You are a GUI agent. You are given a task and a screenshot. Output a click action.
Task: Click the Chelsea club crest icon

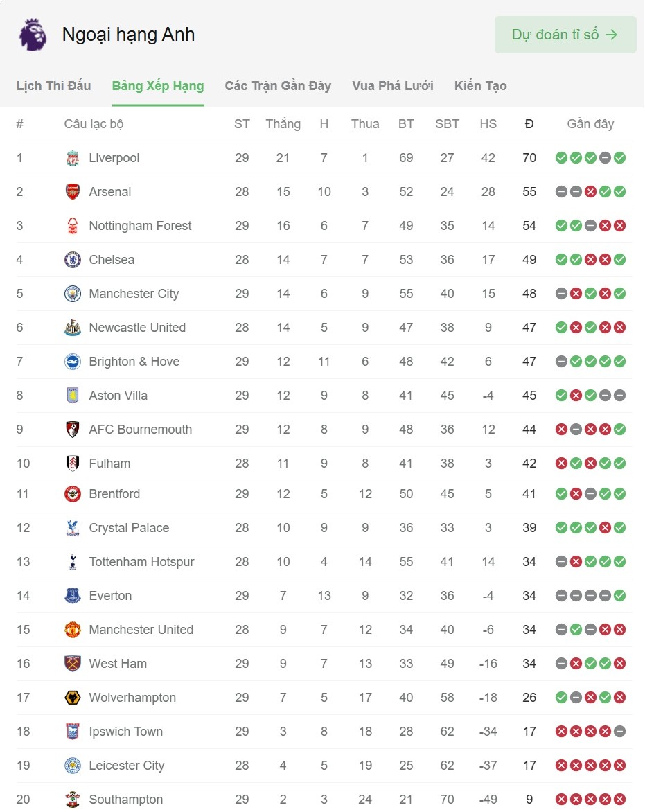[73, 260]
